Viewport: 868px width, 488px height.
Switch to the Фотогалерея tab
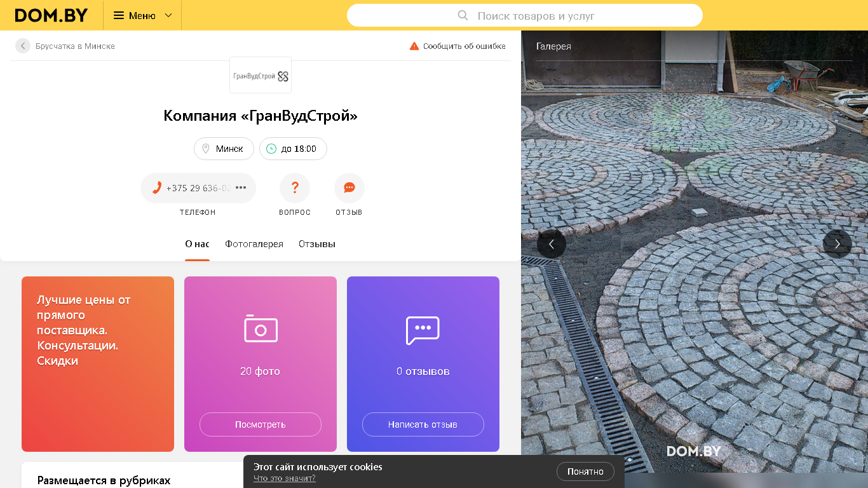pos(254,244)
